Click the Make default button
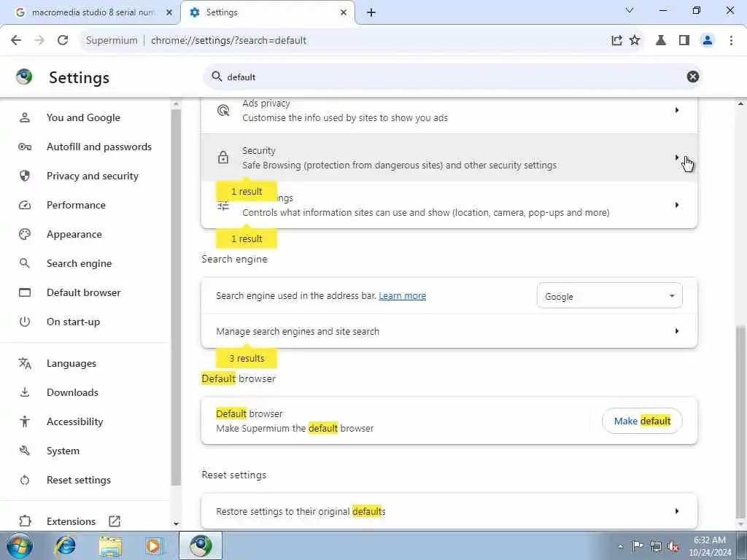The image size is (747, 560). click(x=642, y=421)
